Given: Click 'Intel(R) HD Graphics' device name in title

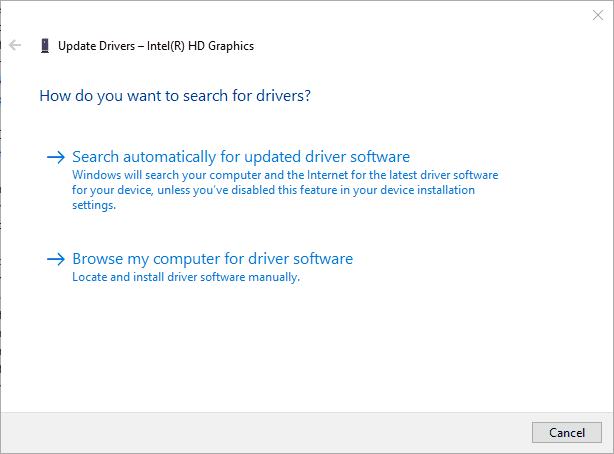Looking at the screenshot, I should [200, 46].
